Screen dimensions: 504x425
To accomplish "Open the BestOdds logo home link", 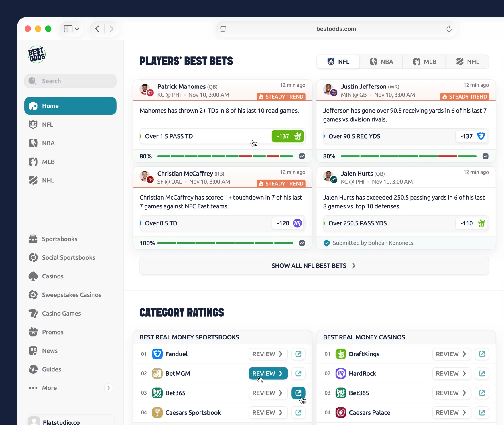I will pyautogui.click(x=37, y=54).
